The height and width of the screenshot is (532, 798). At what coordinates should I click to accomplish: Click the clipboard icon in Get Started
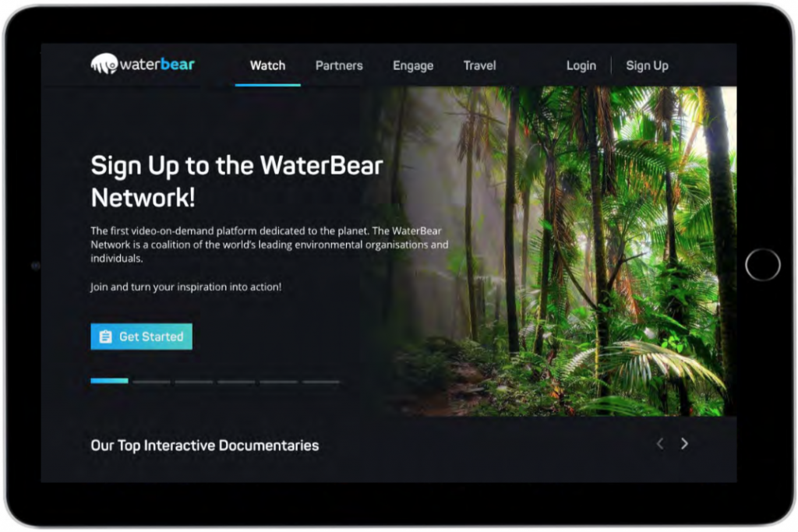click(105, 336)
